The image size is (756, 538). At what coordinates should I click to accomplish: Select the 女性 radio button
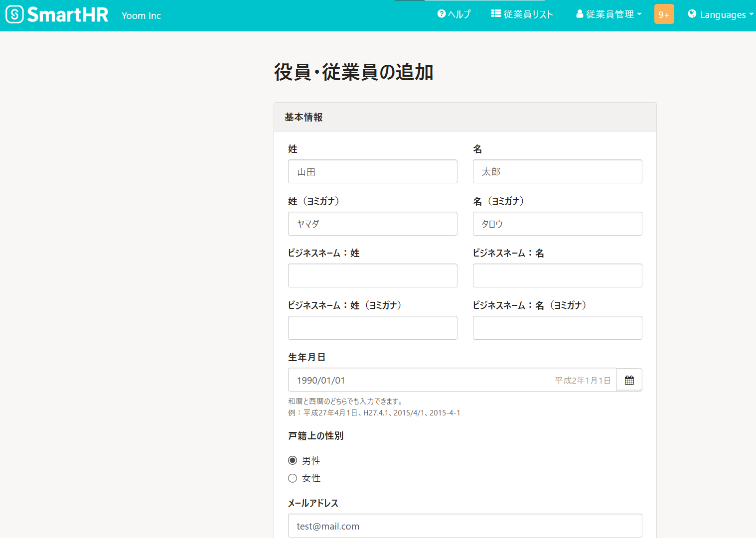click(293, 478)
